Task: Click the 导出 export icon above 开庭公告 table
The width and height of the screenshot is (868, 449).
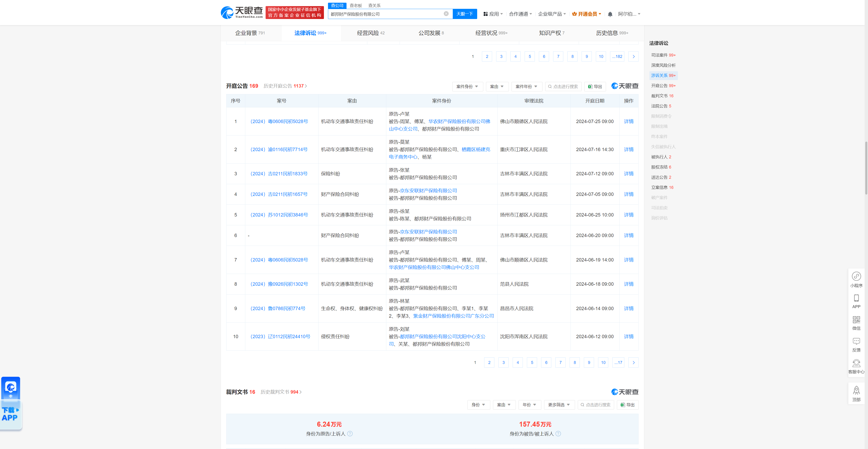Action: pyautogui.click(x=595, y=86)
